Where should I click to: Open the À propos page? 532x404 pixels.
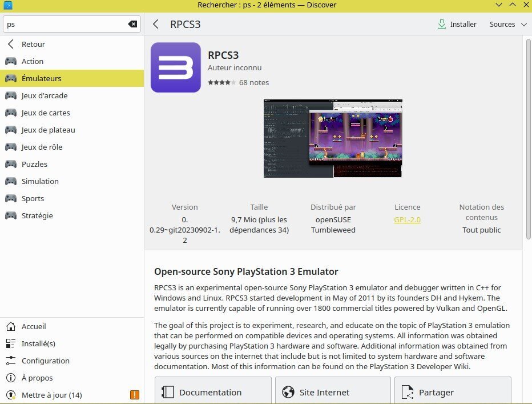[x=37, y=378]
